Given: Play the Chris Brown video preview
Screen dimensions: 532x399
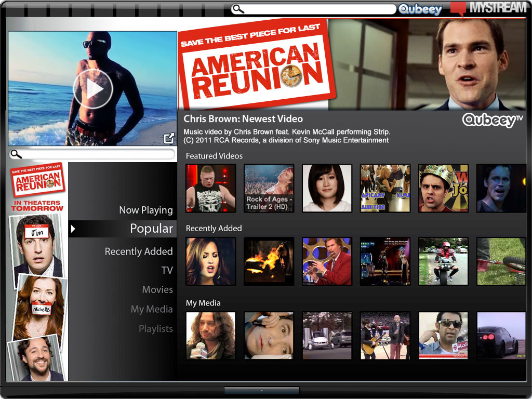Looking at the screenshot, I should click(93, 89).
